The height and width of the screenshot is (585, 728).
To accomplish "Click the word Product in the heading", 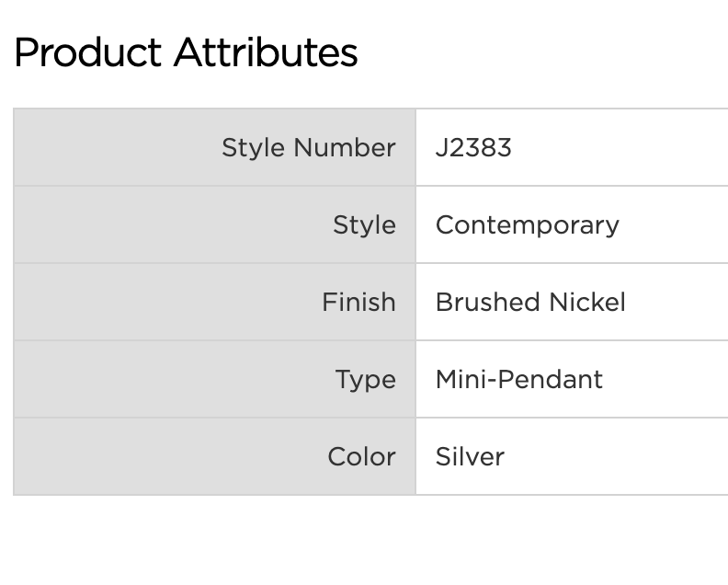I will [x=88, y=52].
